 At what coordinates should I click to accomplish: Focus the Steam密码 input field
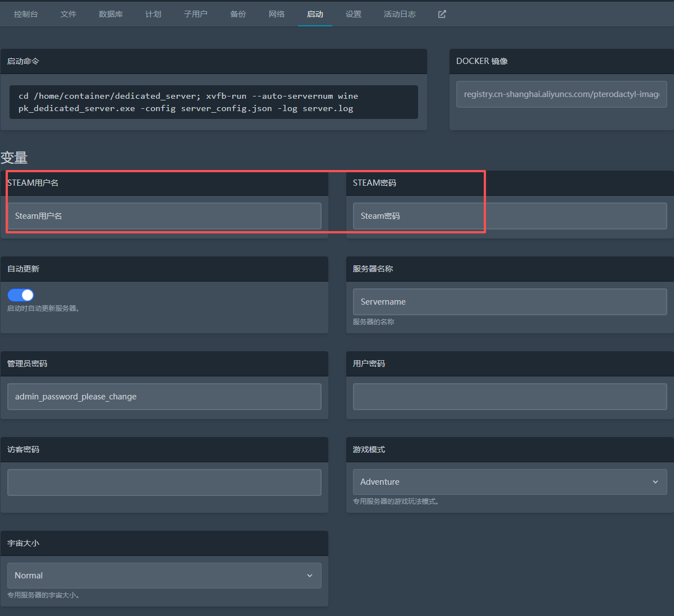[x=510, y=216]
